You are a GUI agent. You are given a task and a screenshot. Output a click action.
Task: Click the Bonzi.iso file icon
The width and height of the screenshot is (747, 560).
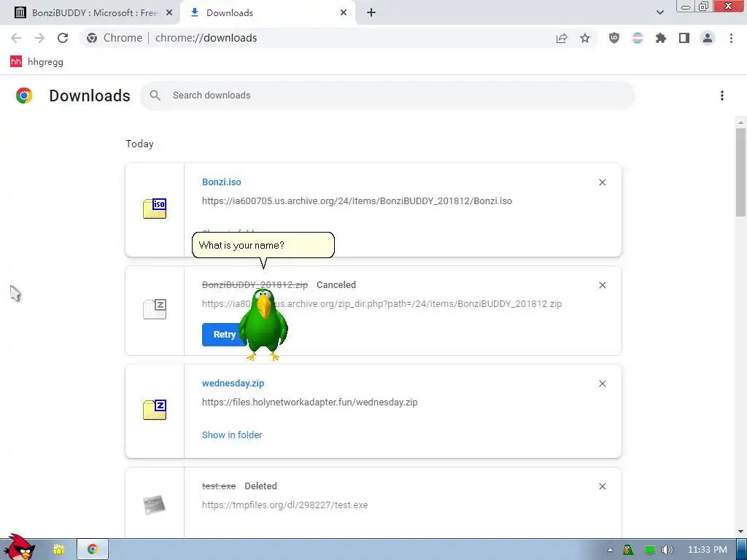click(155, 209)
